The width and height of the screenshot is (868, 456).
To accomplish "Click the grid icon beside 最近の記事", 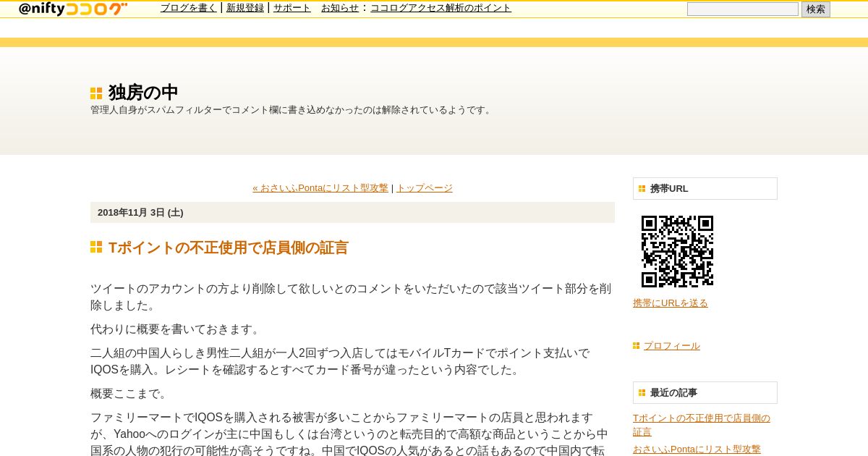I will point(642,393).
